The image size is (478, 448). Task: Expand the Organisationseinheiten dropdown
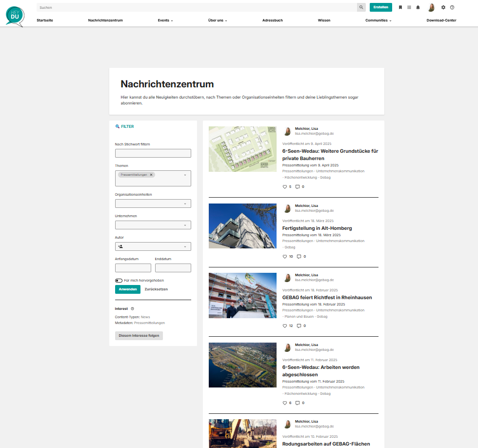(x=153, y=204)
